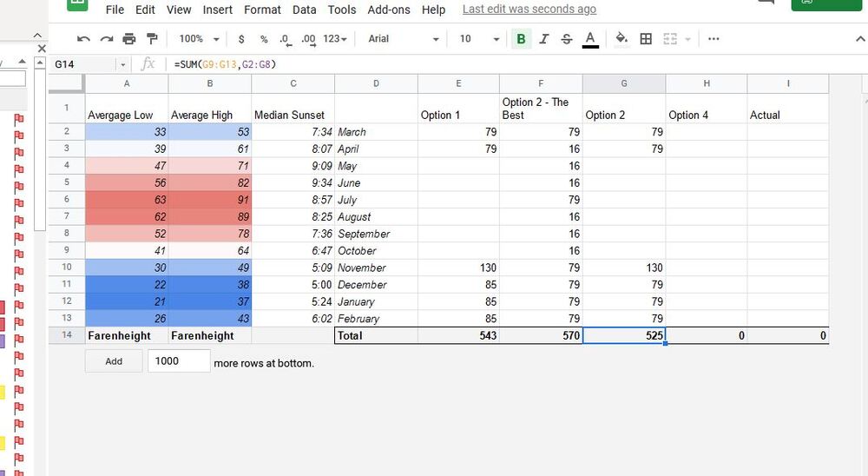Print the spreadsheet using the printer icon
This screenshot has width=868, height=476.
(x=129, y=39)
